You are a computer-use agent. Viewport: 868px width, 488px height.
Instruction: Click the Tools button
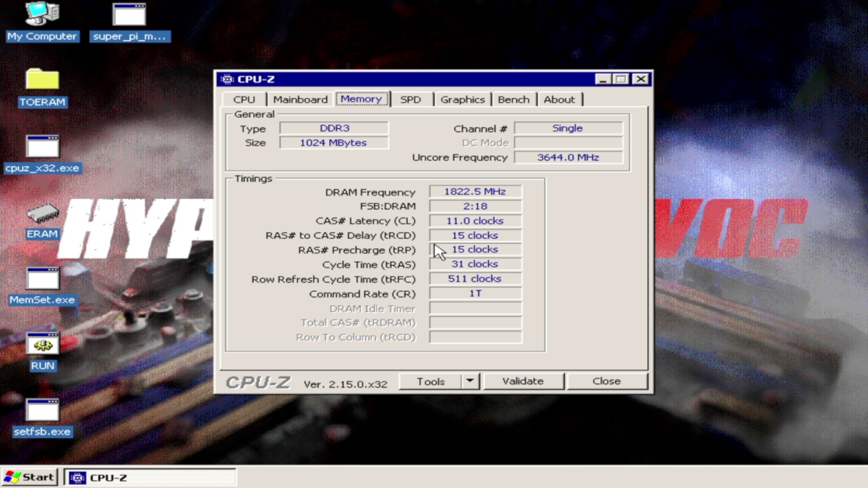pyautogui.click(x=430, y=381)
